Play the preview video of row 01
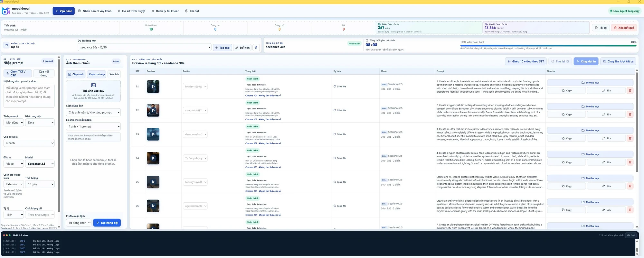644x258 pixels. [153, 87]
